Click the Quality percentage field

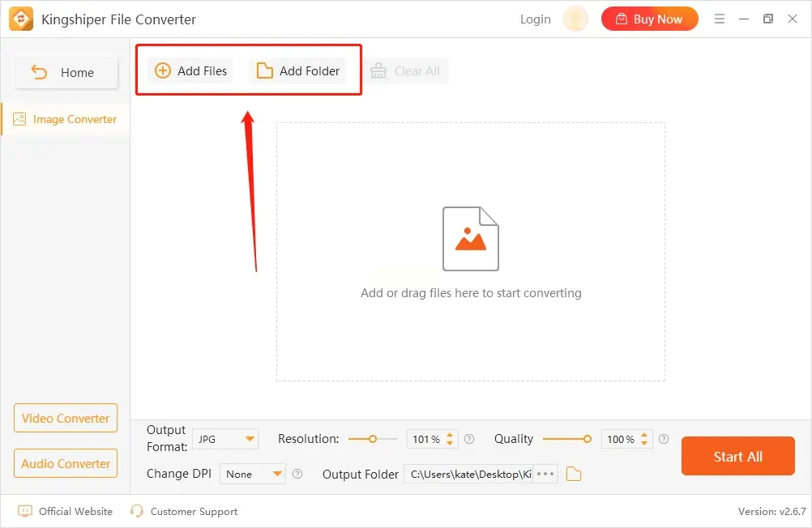coord(621,439)
